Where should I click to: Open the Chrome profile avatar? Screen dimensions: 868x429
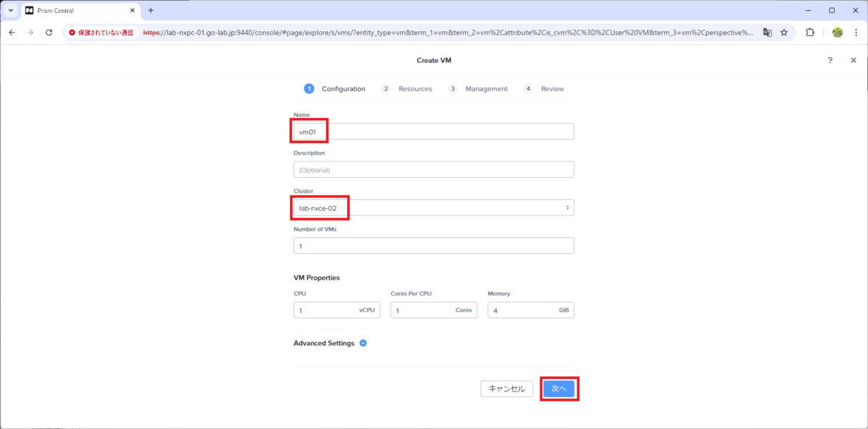coord(838,33)
